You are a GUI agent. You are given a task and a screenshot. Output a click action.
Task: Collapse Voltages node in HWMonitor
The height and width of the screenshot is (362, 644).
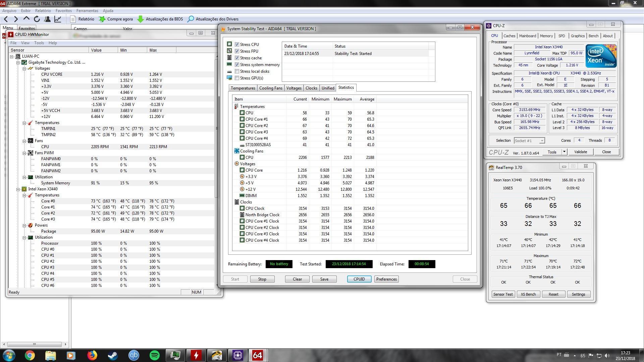pos(24,68)
